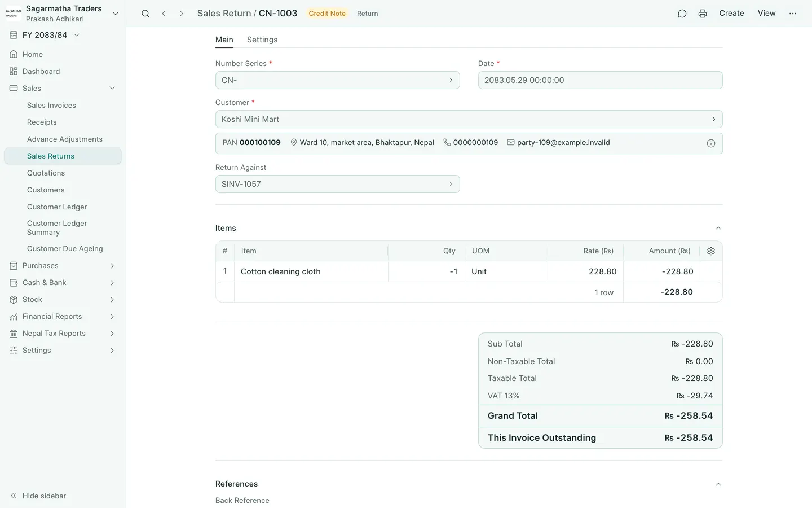The height and width of the screenshot is (508, 812).
Task: Switch to the Settings tab
Action: (x=262, y=40)
